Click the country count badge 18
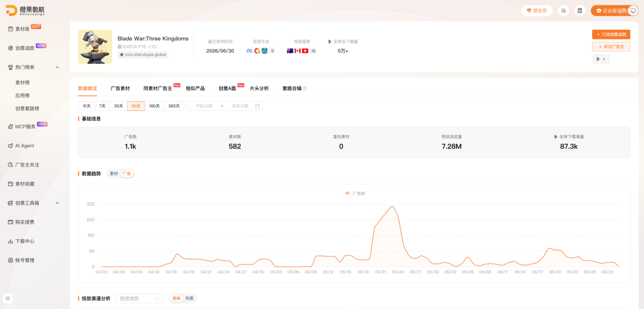Viewport: 644px width, 309px height. point(314,51)
